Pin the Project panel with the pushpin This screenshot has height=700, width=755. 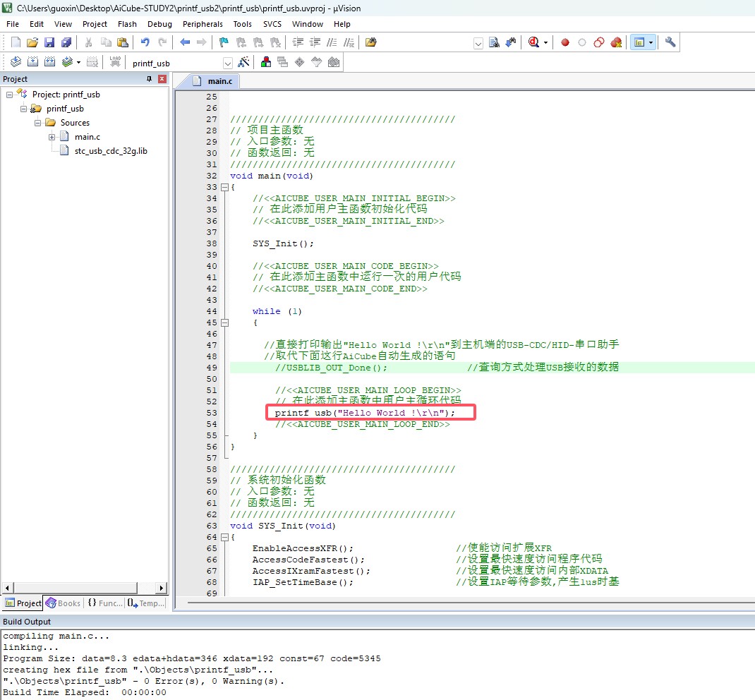tap(149, 79)
